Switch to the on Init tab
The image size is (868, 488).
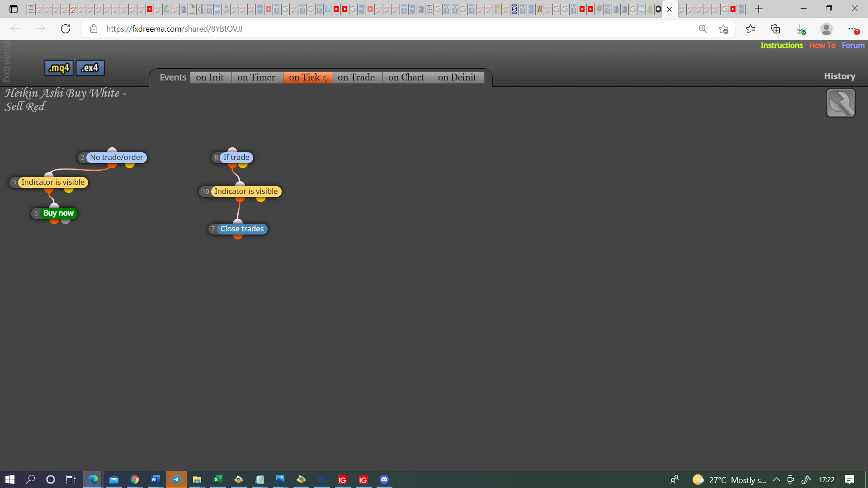(210, 77)
